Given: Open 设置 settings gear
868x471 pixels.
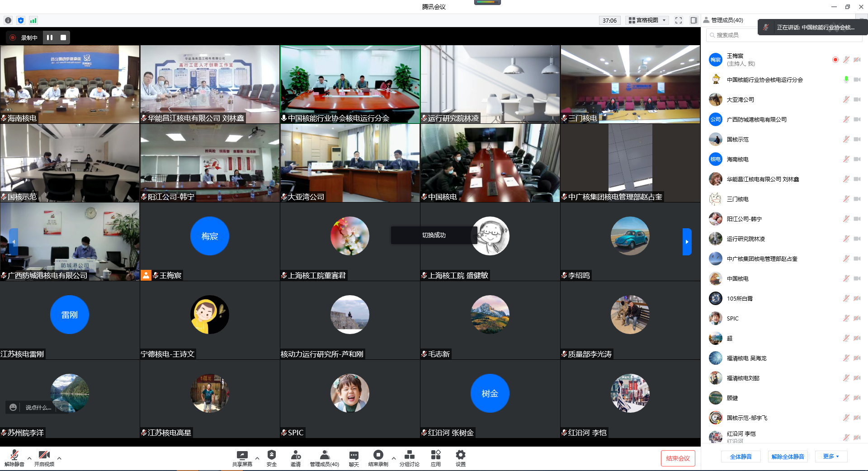Looking at the screenshot, I should click(x=460, y=457).
